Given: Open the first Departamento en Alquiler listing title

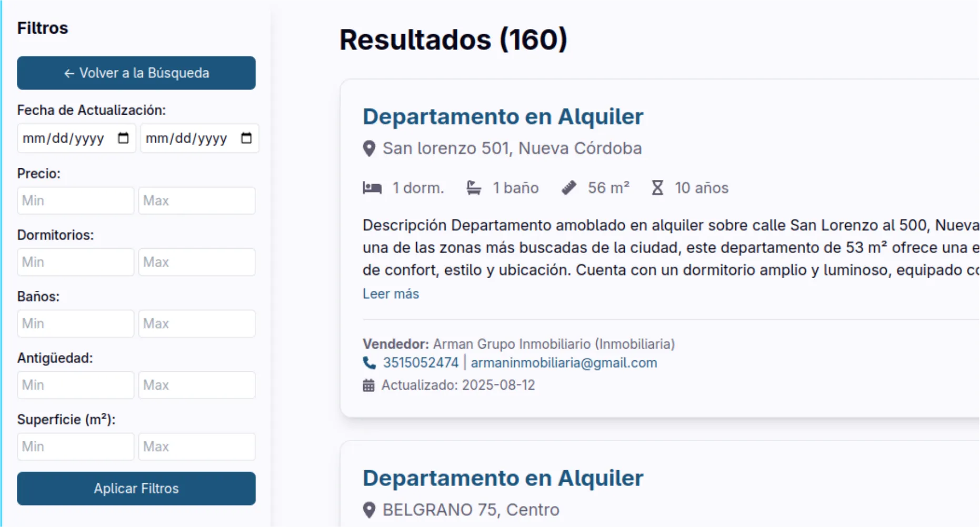Looking at the screenshot, I should pos(503,117).
